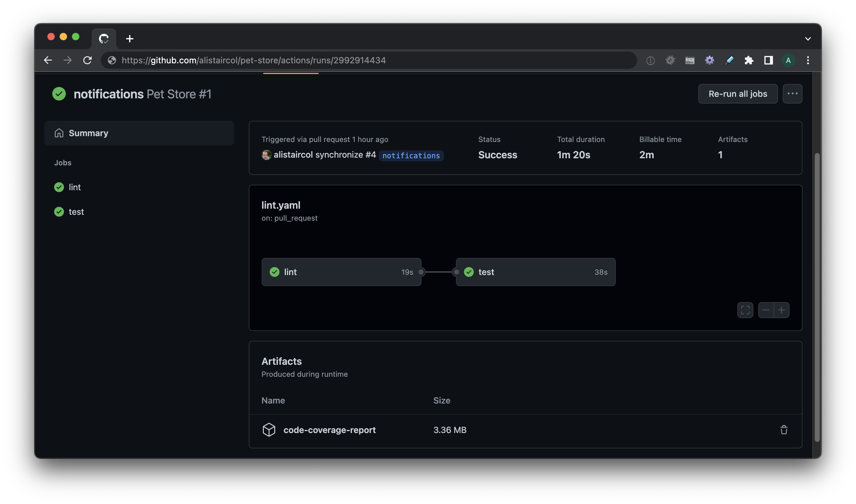Open the test job in the sidebar

[x=76, y=212]
